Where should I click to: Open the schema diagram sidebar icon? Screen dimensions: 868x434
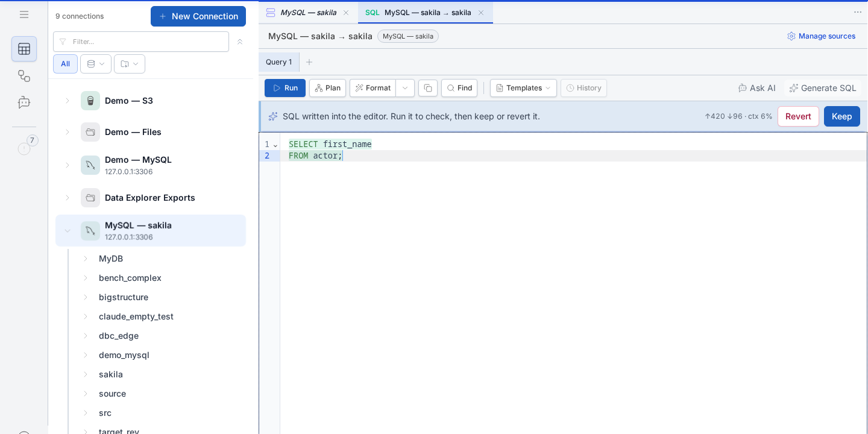[x=24, y=76]
